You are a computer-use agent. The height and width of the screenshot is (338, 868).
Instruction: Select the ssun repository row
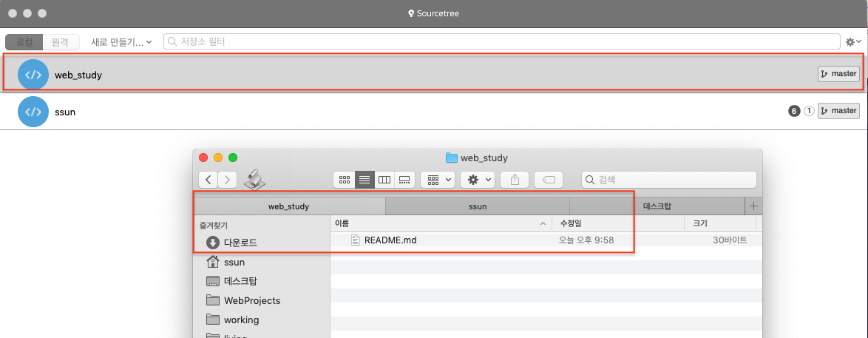click(x=432, y=112)
